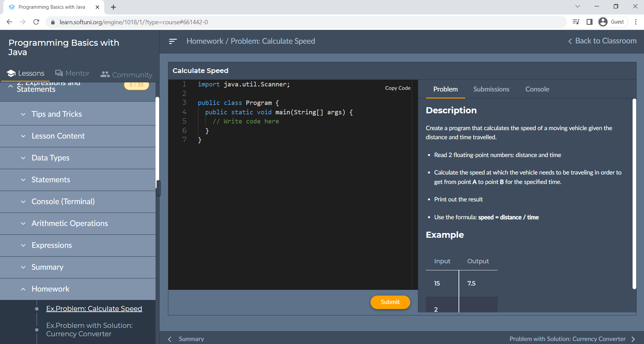Open the Chrome three-dot menu
This screenshot has height=344, width=644.
tap(636, 22)
